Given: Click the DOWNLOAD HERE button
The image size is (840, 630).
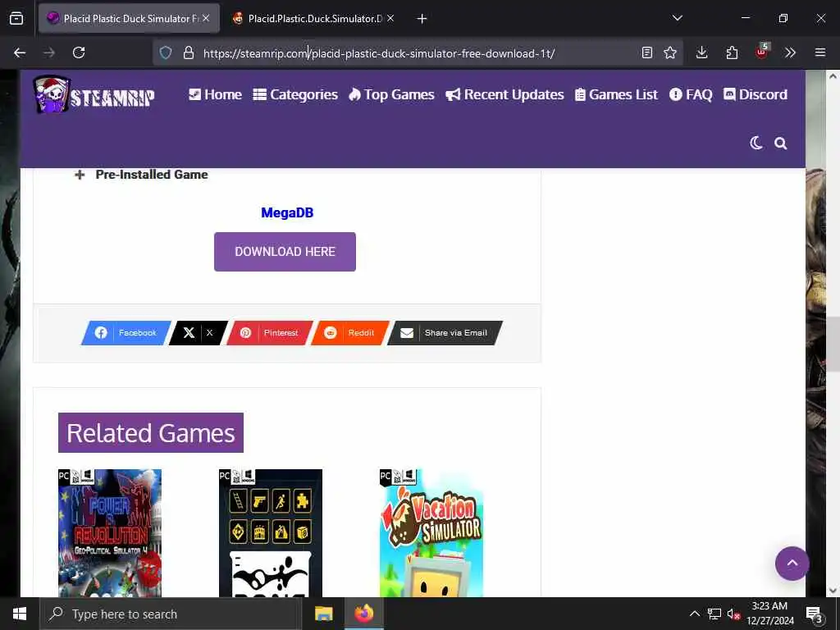Looking at the screenshot, I should 285,252.
